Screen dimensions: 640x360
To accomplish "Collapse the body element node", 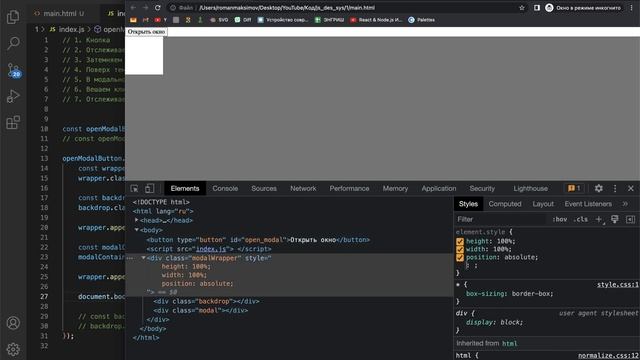I will click(136, 230).
